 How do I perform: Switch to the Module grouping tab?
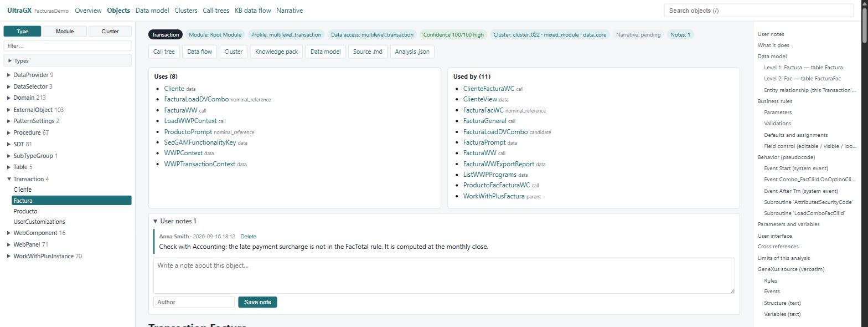[x=65, y=31]
